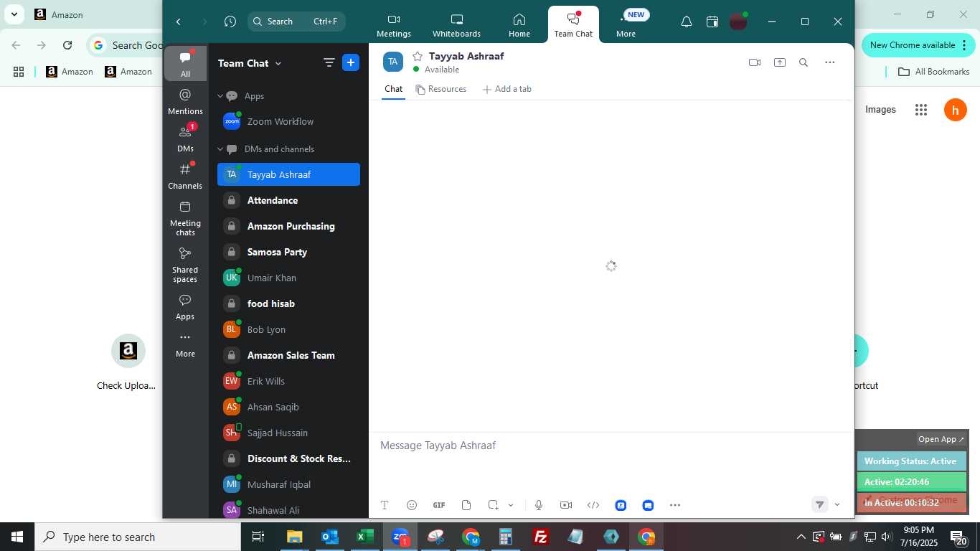Viewport: 980px width, 551px height.
Task: Expand the send options arrow
Action: pos(837,505)
